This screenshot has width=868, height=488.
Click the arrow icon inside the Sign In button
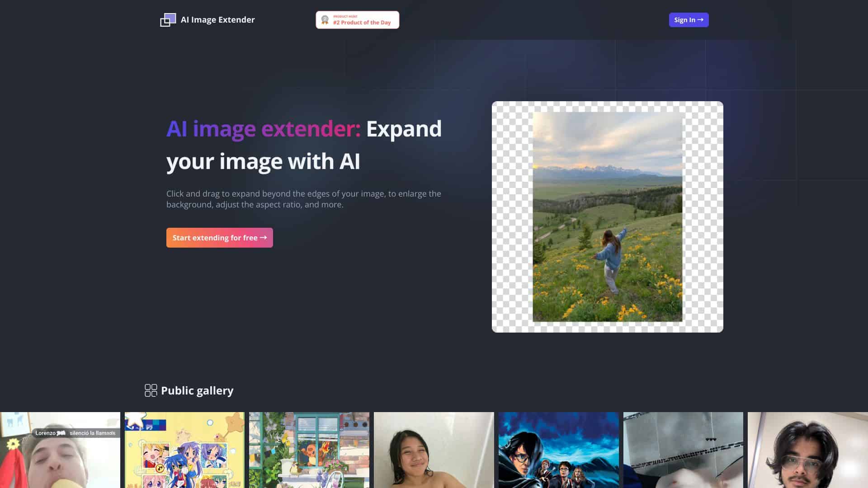tap(701, 20)
